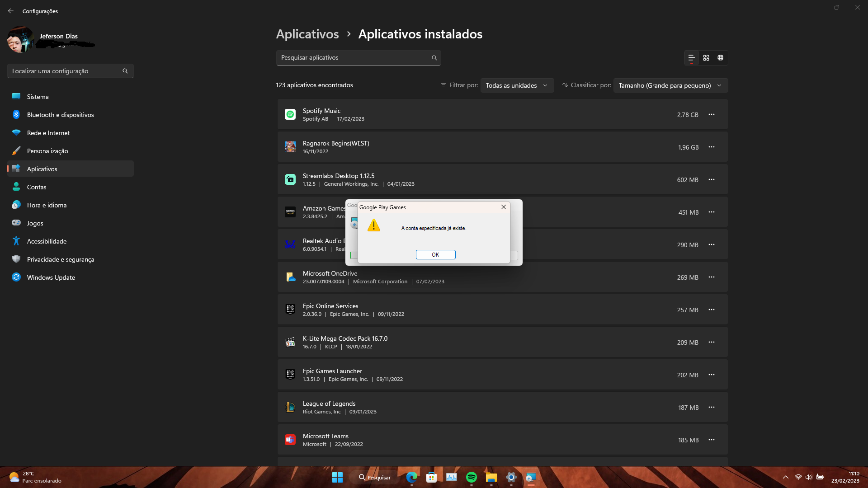This screenshot has height=488, width=868.
Task: Click the Ragnarok Begins(WEST) app icon
Action: 290,146
